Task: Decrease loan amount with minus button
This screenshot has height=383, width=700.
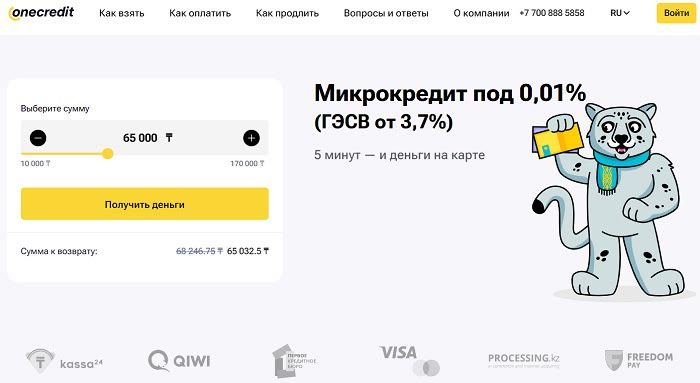Action: click(x=38, y=138)
